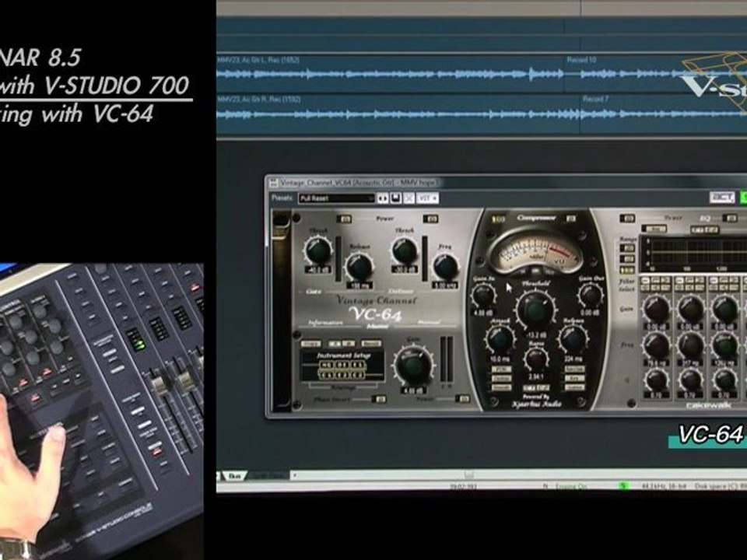Click the previous/next preset arrows icon

click(x=383, y=198)
